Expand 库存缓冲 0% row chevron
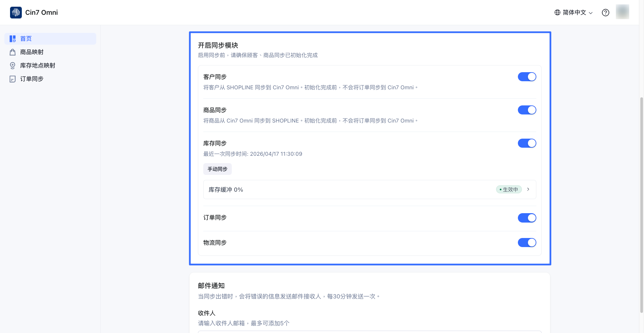The width and height of the screenshot is (644, 333). click(x=528, y=189)
